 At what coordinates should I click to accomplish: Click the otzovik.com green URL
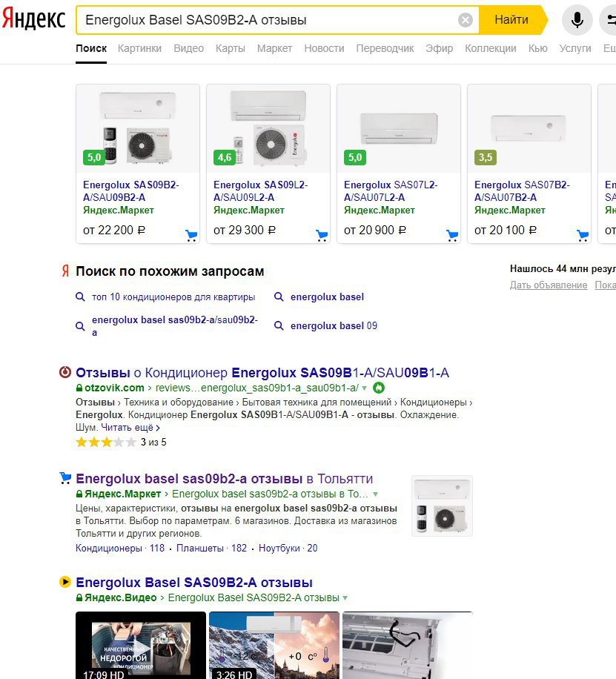[x=114, y=388]
